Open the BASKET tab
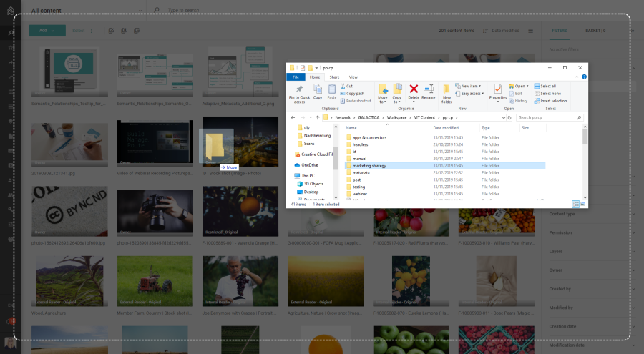Viewport: 644px width, 354px height. click(595, 31)
